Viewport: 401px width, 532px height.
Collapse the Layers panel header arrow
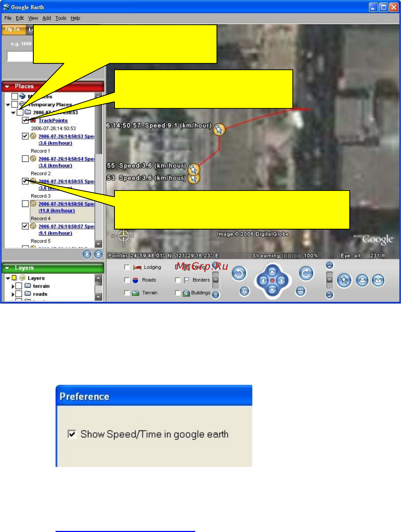7,268
